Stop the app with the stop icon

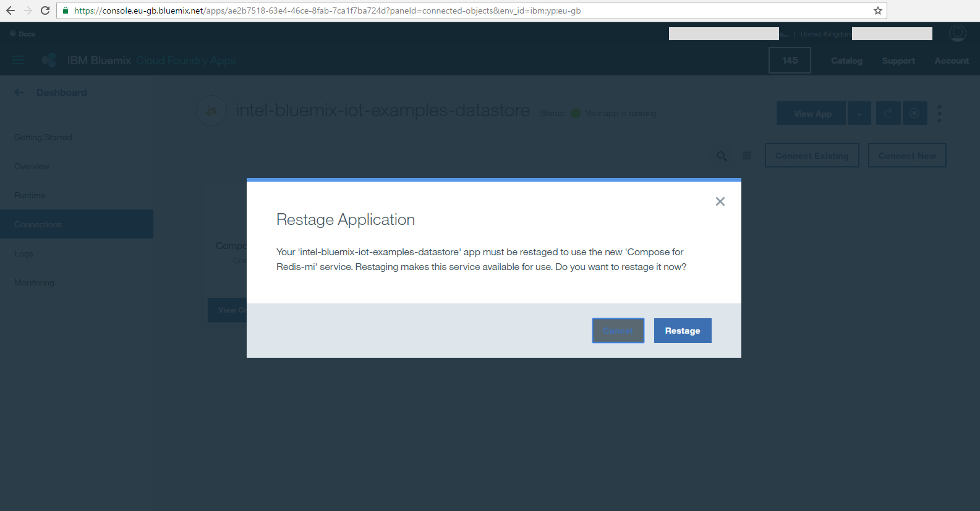tap(914, 113)
